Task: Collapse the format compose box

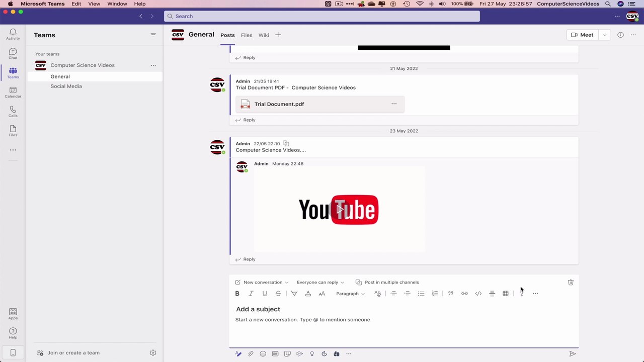Action: [238, 354]
